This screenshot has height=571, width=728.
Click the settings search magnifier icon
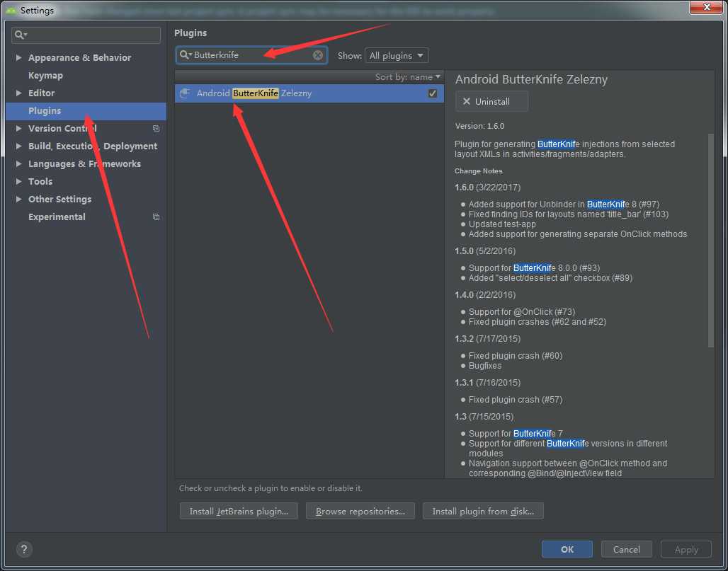21,35
